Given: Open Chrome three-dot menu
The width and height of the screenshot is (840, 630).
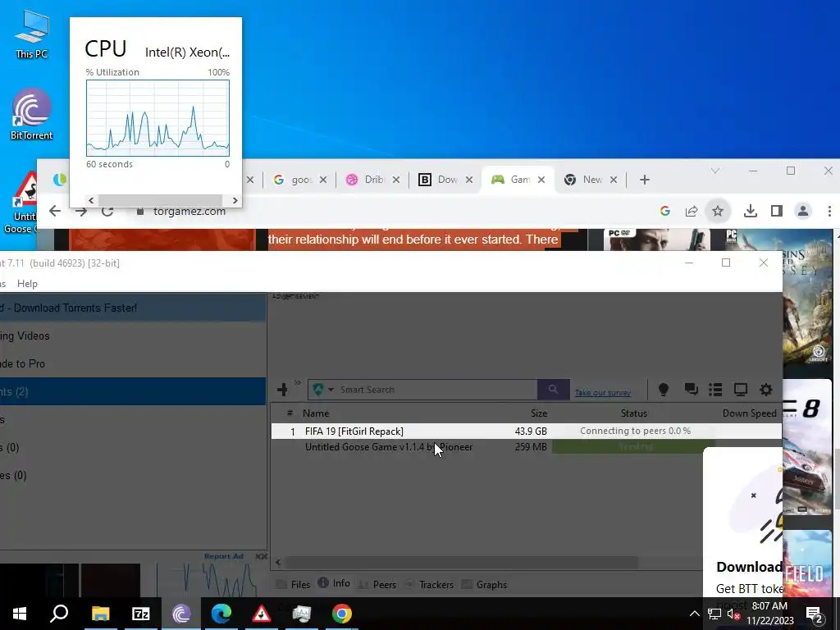Looking at the screenshot, I should coord(829,211).
